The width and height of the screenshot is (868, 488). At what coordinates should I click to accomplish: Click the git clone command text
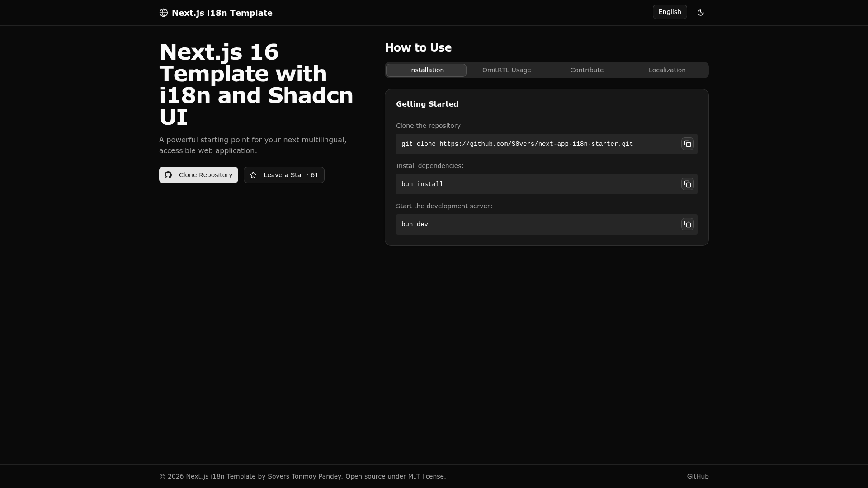coord(517,144)
